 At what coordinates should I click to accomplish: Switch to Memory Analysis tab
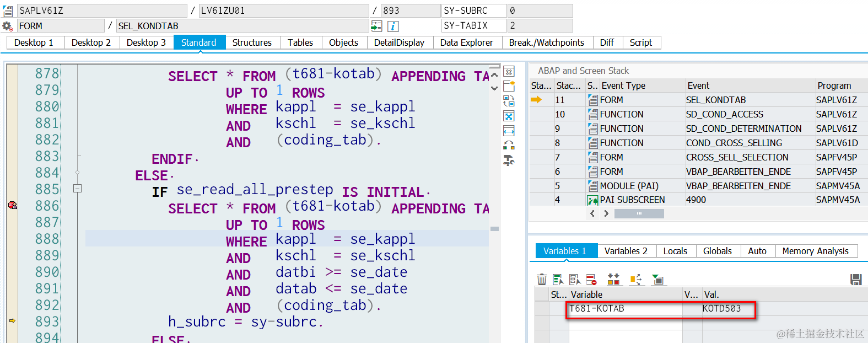[x=816, y=251]
